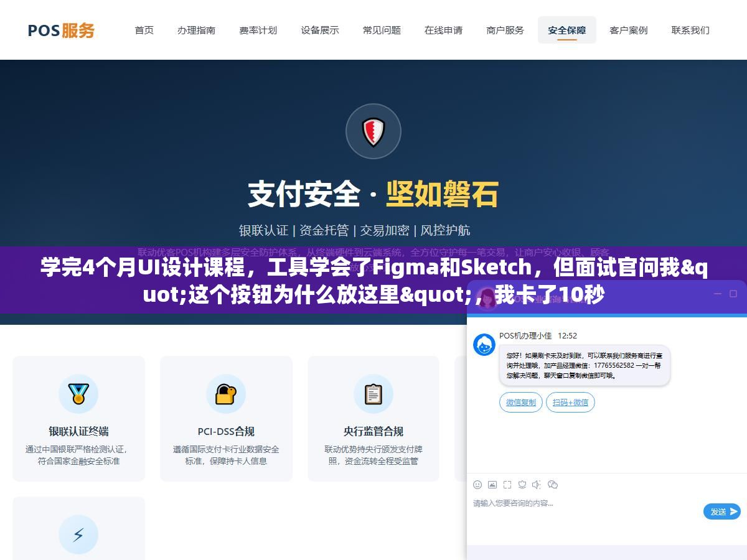The image size is (747, 560).
Task: Click the 支付安全 · 坚如磐石 headline
Action: pyautogui.click(x=374, y=194)
